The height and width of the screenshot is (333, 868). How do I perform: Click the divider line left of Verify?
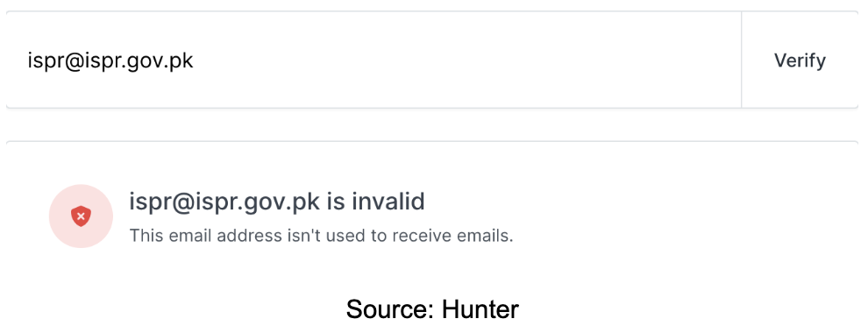(741, 60)
